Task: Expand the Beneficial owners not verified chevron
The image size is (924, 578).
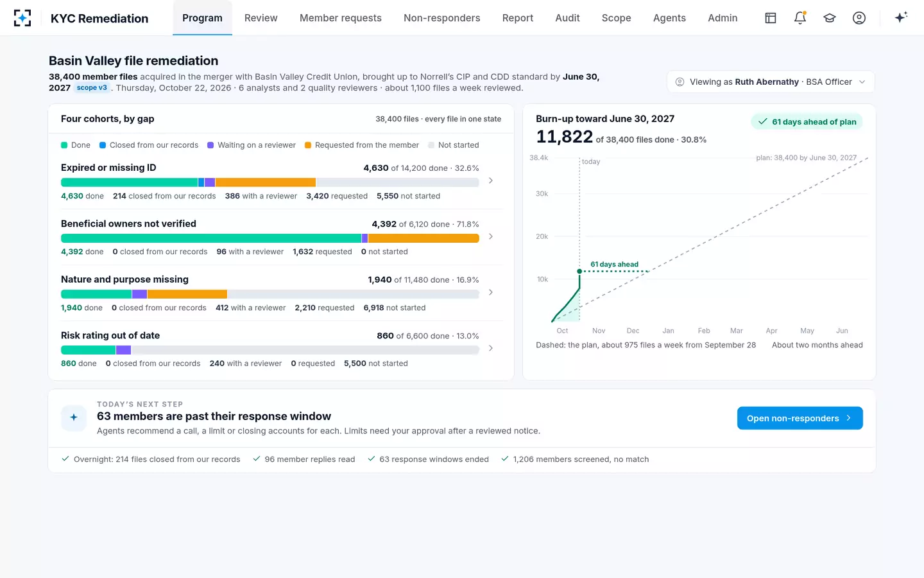Action: pos(491,237)
